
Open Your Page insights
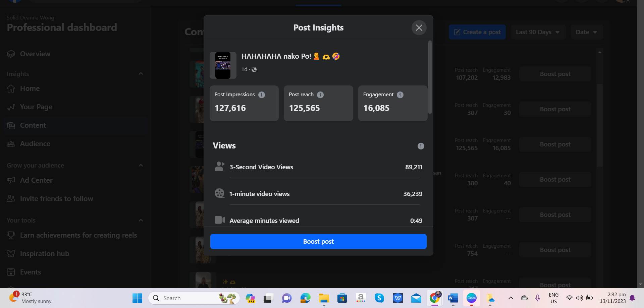tap(75, 107)
